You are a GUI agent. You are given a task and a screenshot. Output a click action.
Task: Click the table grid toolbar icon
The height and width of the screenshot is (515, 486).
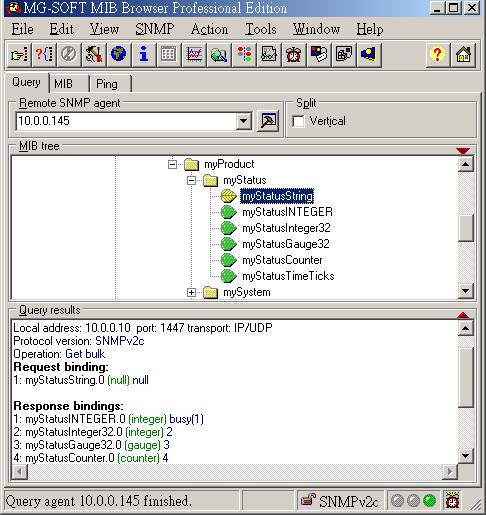click(168, 54)
